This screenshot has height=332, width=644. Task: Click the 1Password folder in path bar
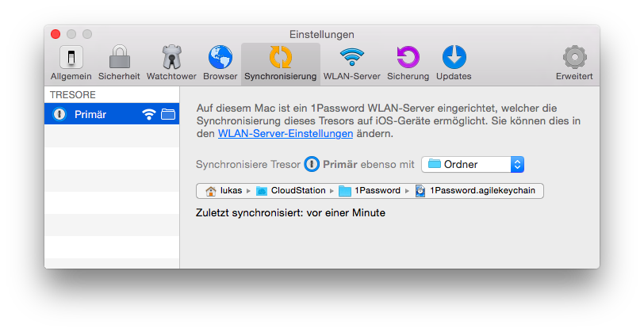tap(370, 191)
